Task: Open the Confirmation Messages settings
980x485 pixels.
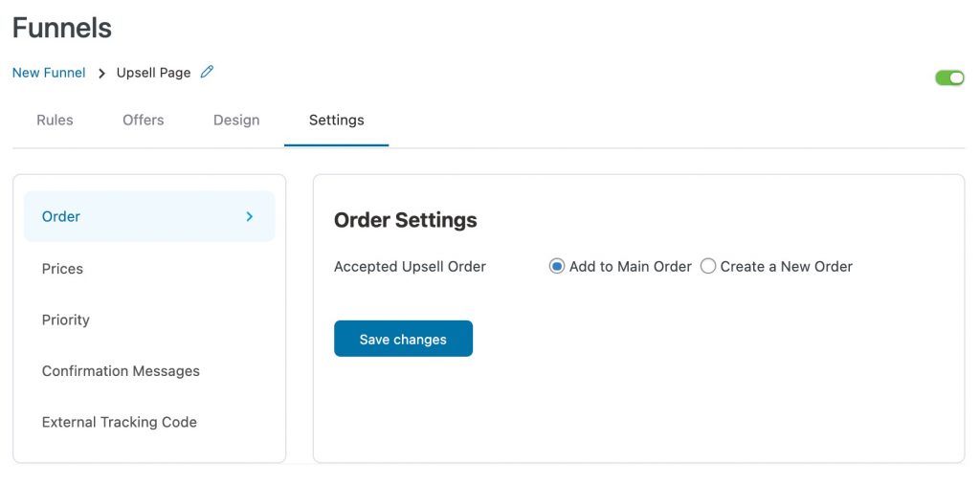Action: [121, 371]
